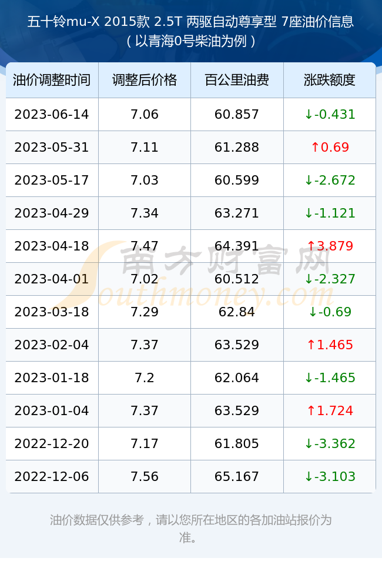Viewport: 382px width, 588px height.
Task: Click the fuel cost 62.84 cell
Action: coord(237,312)
